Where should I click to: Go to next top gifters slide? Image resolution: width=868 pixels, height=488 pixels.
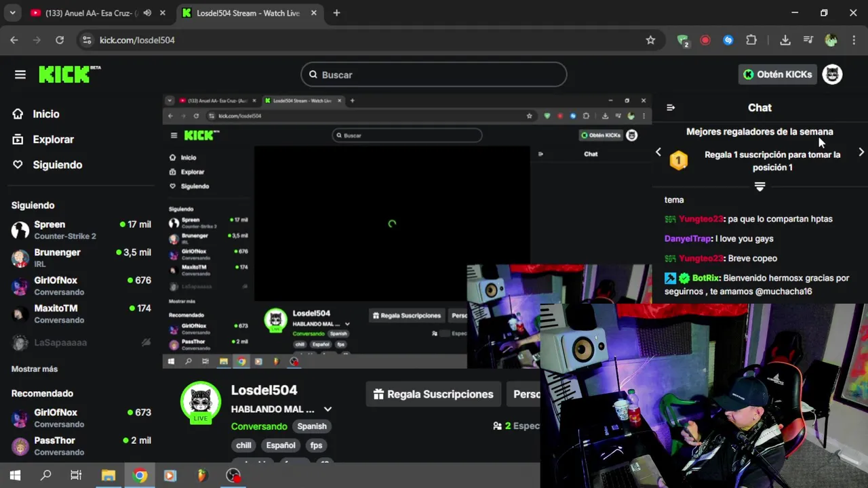pos(861,152)
